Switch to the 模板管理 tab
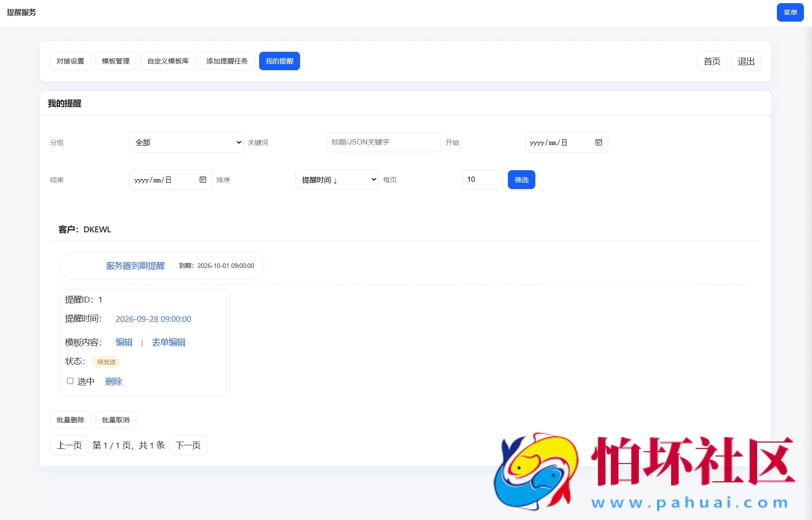The height and width of the screenshot is (520, 812). pos(116,61)
